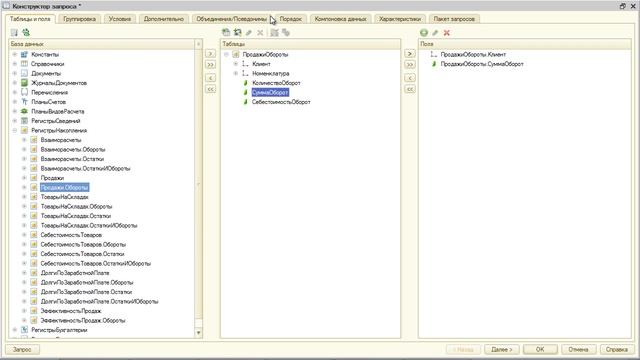The height and width of the screenshot is (360, 640).
Task: Click the scroll down arrow of База данных list
Action: tap(199, 333)
